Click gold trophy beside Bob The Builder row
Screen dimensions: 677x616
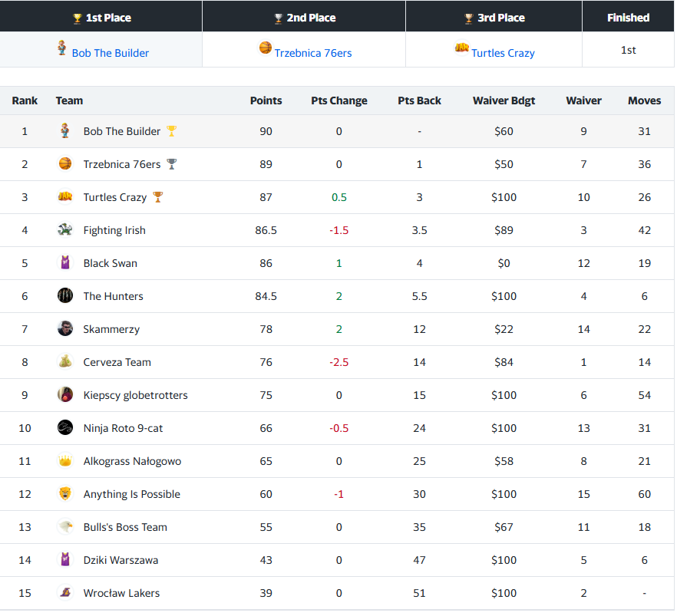171,130
